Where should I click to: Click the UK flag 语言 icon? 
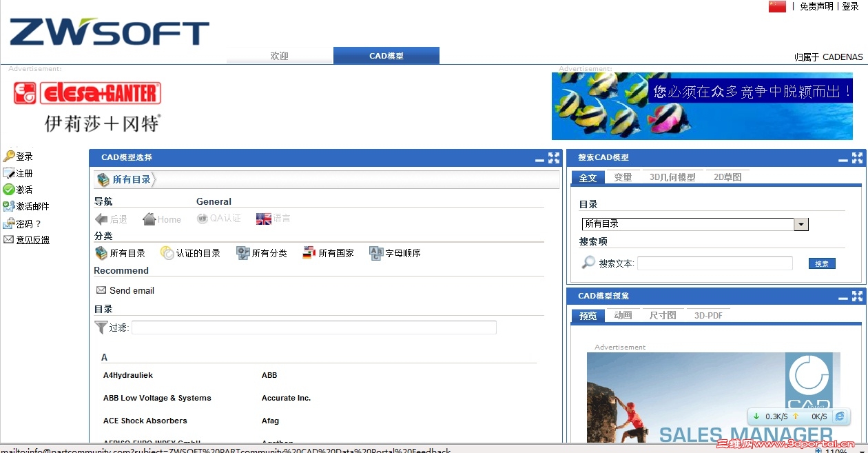(264, 219)
